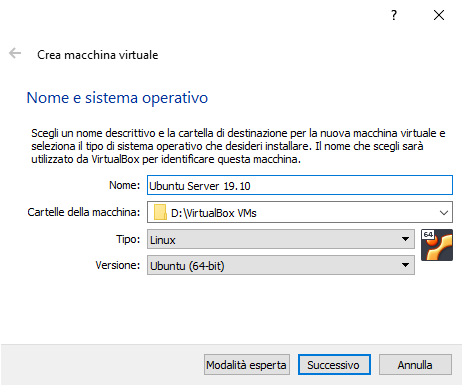This screenshot has height=386, width=463.
Task: Click the Tipo label
Action: coord(128,239)
